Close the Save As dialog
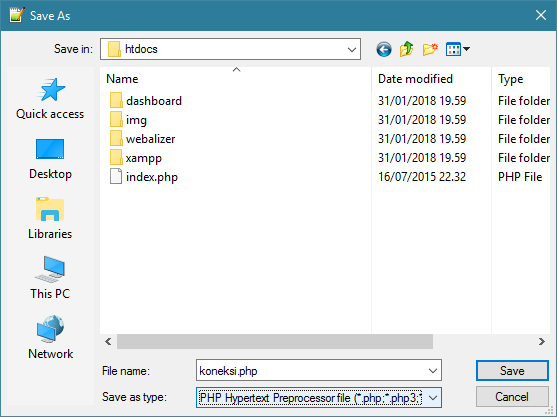 pos(541,15)
